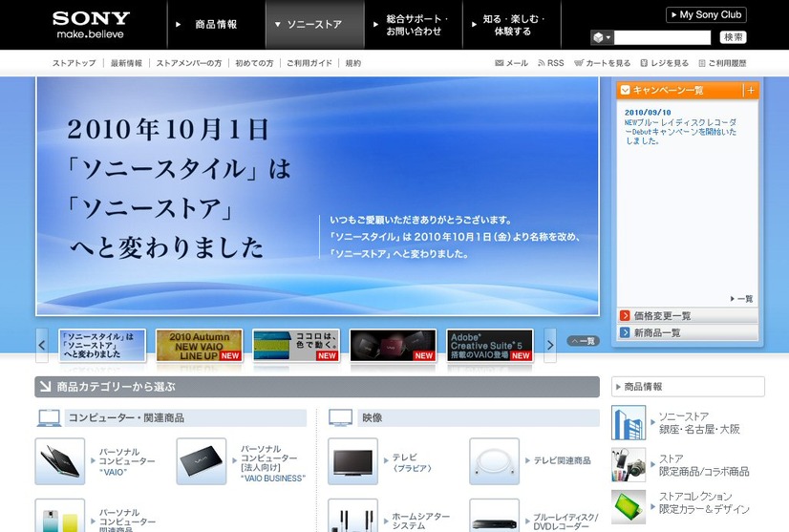Open ストアコレクション限定カラー&デザイン link
The image size is (789, 532).
coord(704,502)
